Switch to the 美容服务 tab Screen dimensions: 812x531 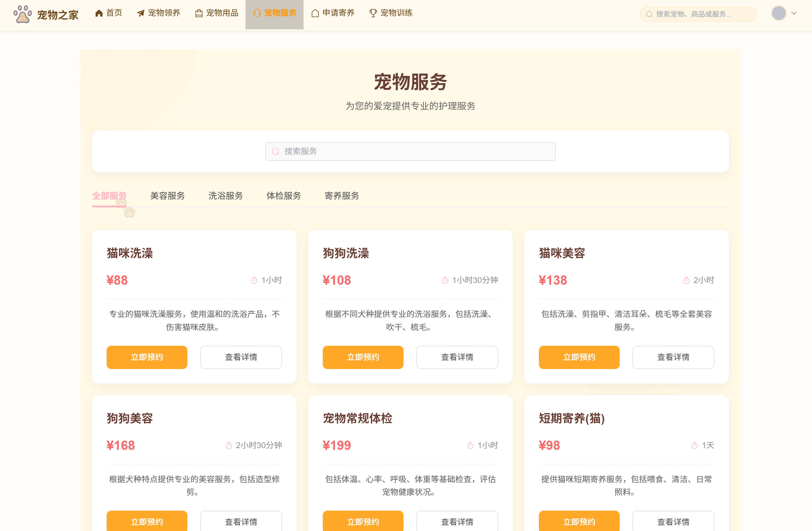click(x=168, y=196)
